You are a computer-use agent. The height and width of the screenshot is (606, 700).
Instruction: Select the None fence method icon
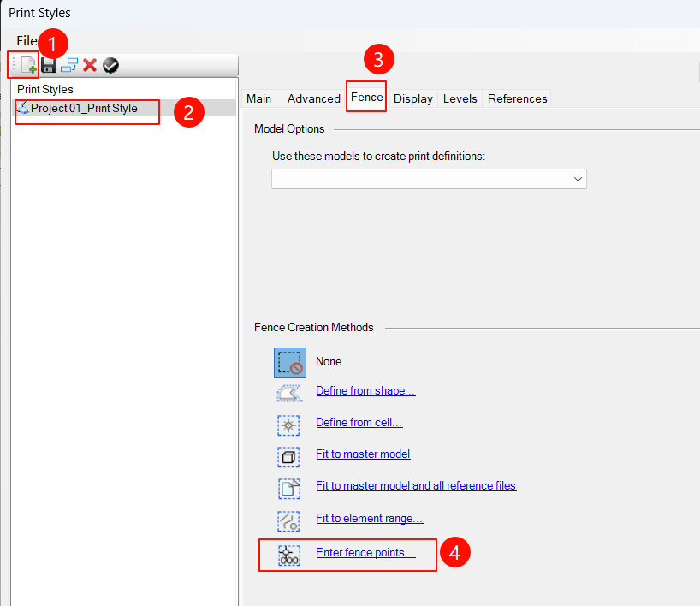tap(290, 363)
